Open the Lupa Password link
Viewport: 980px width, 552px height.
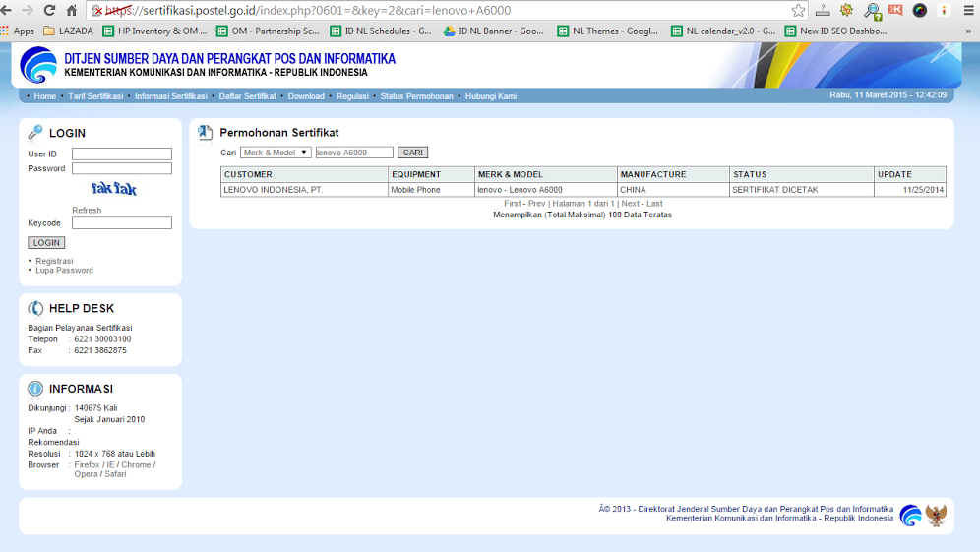[64, 270]
